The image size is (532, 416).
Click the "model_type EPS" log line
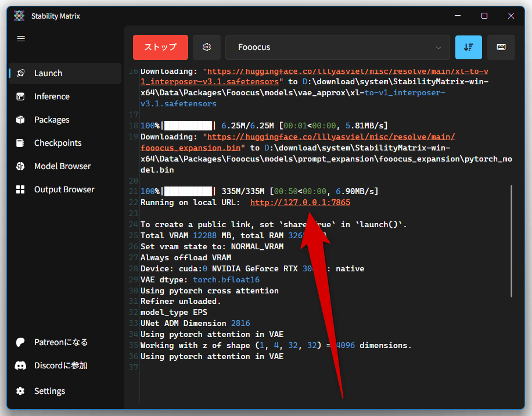174,313
